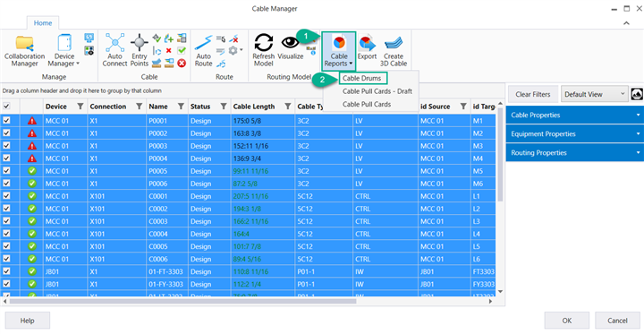Start the Auto Route tool
This screenshot has height=334, width=644.
click(204, 50)
